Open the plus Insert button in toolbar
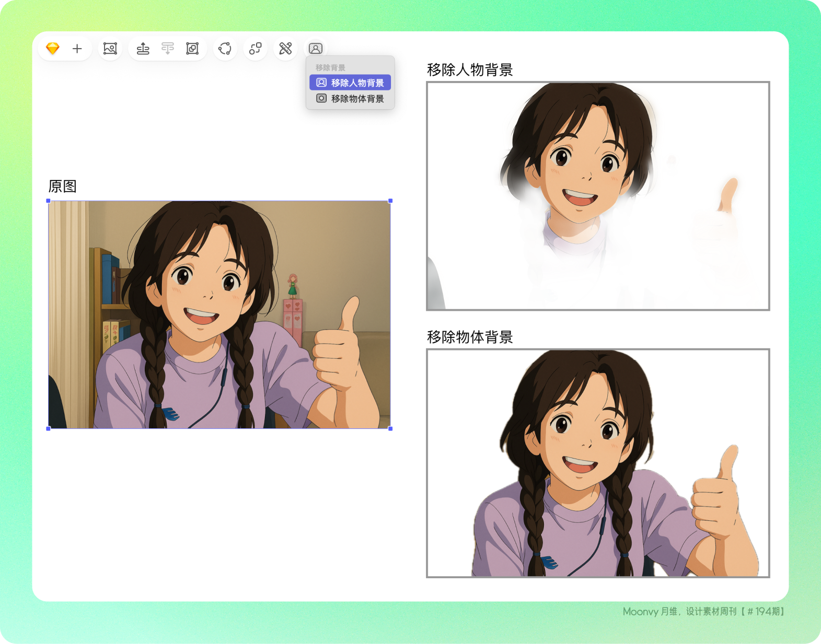The height and width of the screenshot is (644, 821). [x=77, y=49]
